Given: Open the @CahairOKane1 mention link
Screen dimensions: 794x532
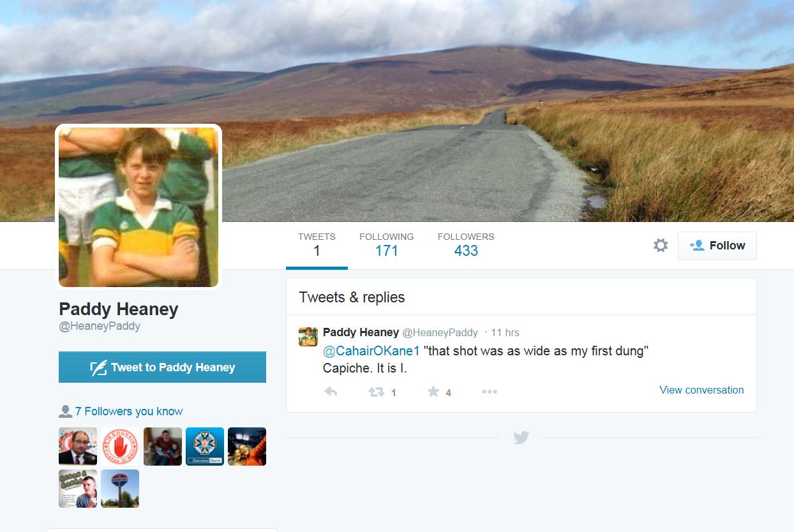Looking at the screenshot, I should tap(371, 351).
